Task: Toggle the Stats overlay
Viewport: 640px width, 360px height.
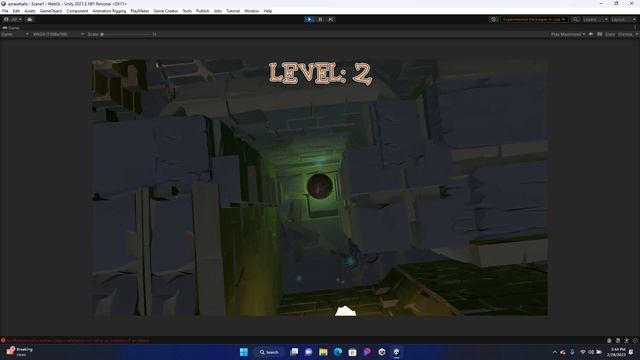Action: coord(610,34)
